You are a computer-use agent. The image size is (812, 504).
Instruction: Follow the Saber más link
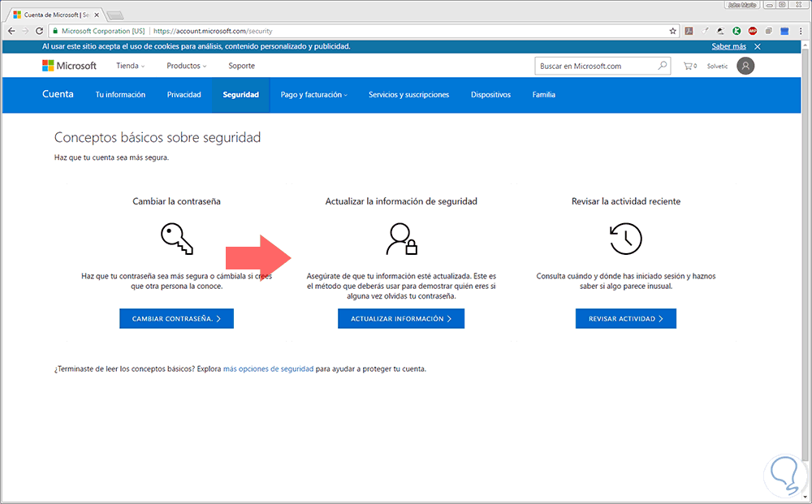728,46
